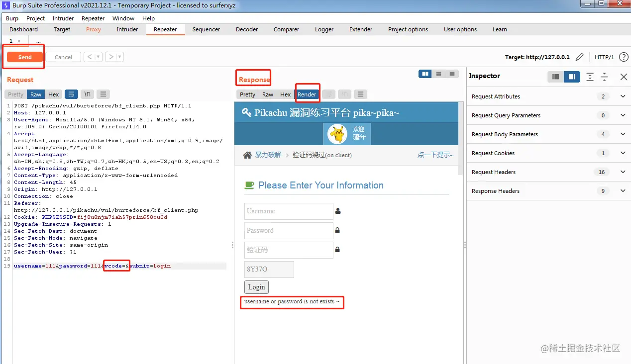Close Repeater tab 1 via its x

pos(19,41)
